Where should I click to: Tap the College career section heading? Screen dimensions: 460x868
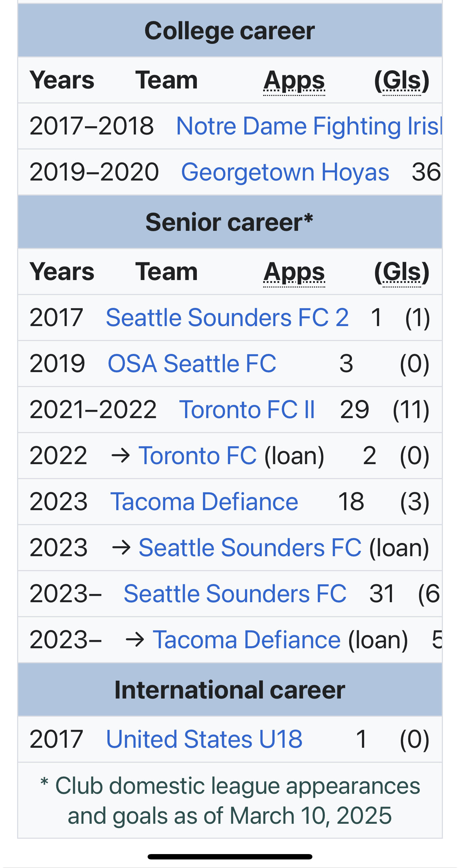[230, 31]
